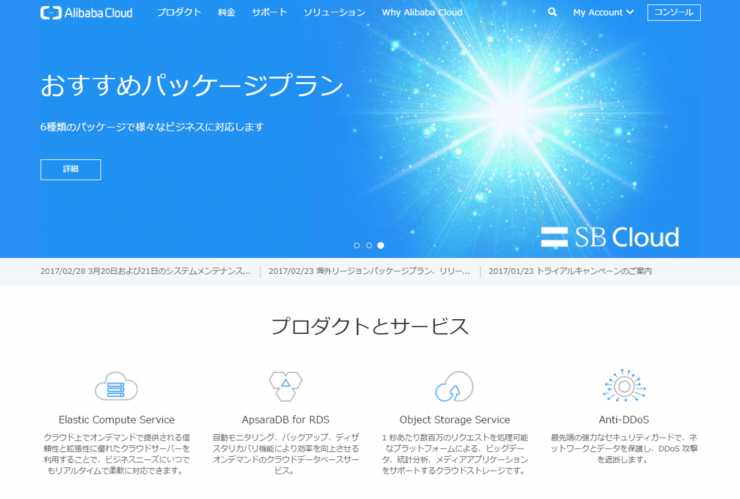Select the first carousel dot
740x499 pixels.
click(x=357, y=245)
